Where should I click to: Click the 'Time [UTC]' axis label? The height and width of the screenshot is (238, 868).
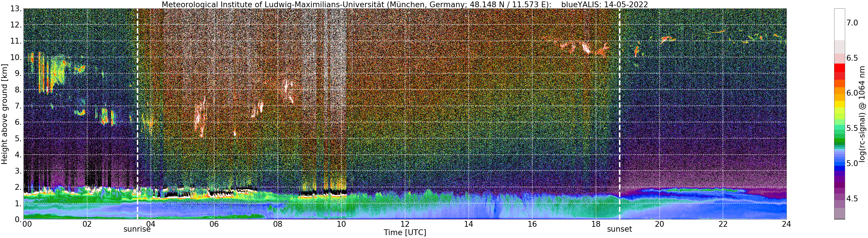tap(405, 233)
